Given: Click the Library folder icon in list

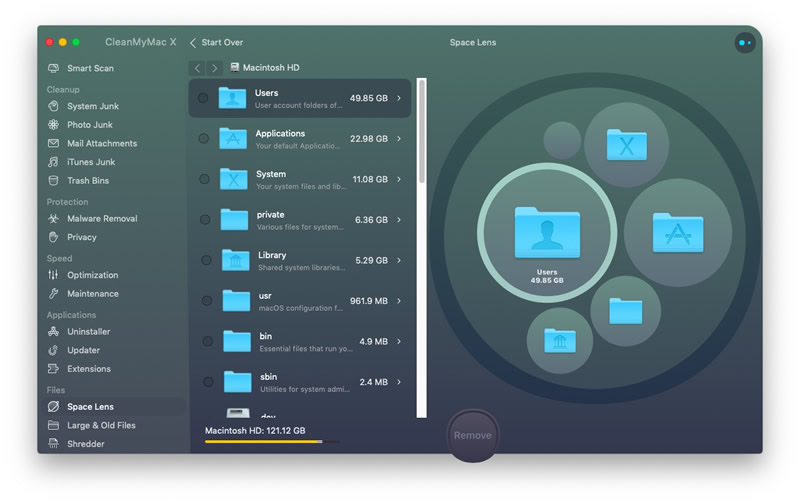Looking at the screenshot, I should [x=235, y=260].
